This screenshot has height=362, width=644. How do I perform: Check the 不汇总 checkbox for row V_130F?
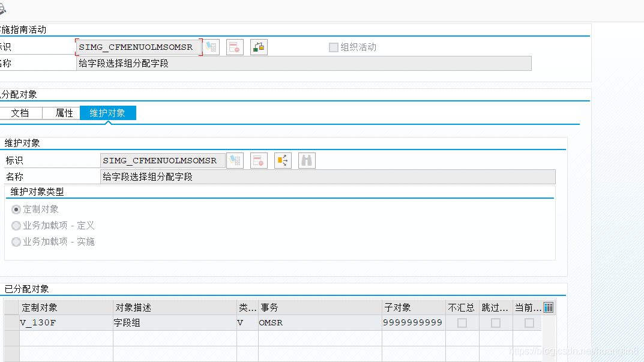pyautogui.click(x=462, y=322)
